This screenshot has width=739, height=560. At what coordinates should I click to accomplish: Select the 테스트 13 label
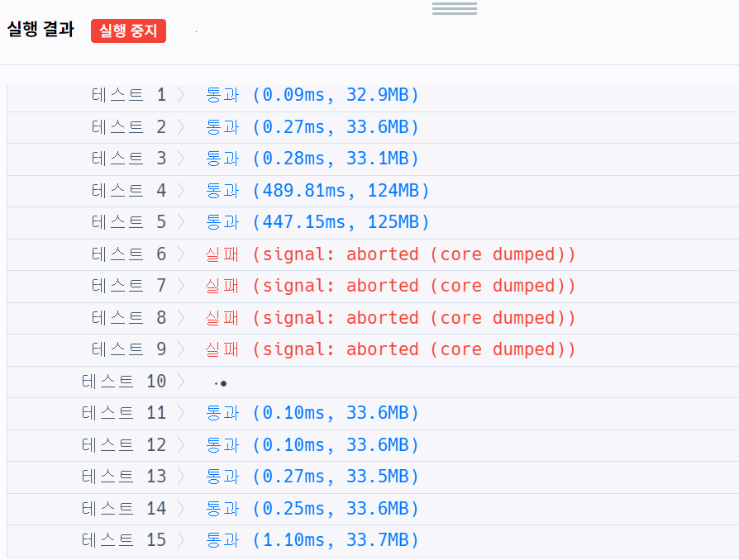click(x=123, y=477)
